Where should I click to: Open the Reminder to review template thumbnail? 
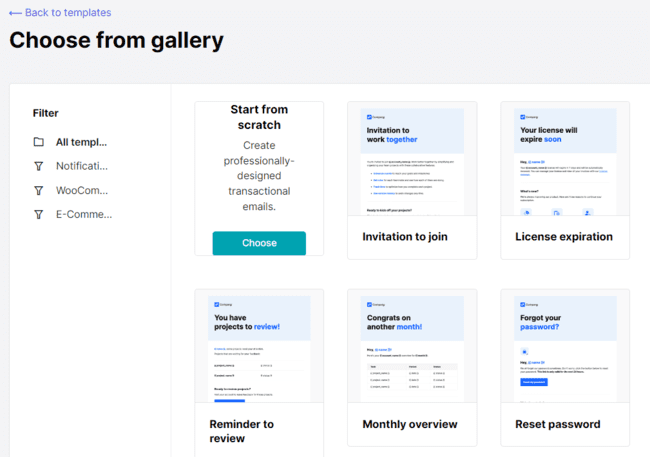coord(259,346)
